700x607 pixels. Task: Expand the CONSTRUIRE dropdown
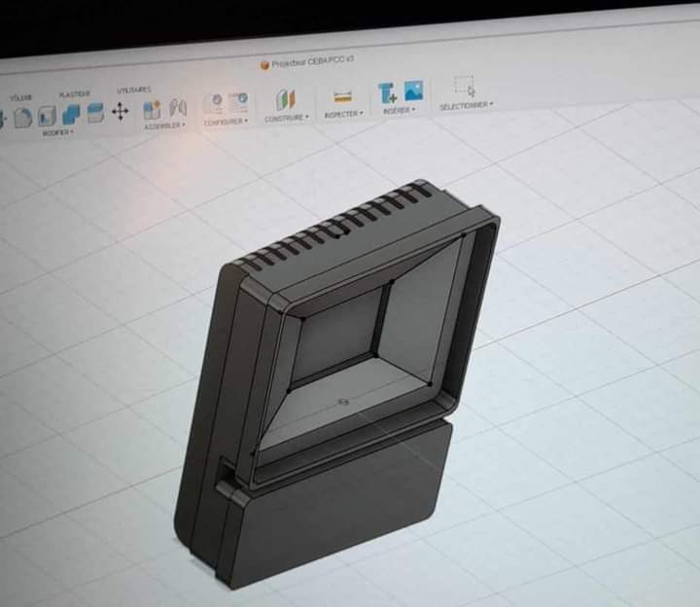pyautogui.click(x=287, y=119)
